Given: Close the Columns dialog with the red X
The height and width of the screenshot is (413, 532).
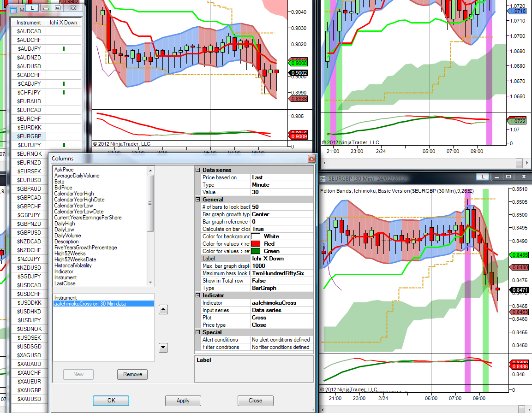Looking at the screenshot, I should pos(311,159).
